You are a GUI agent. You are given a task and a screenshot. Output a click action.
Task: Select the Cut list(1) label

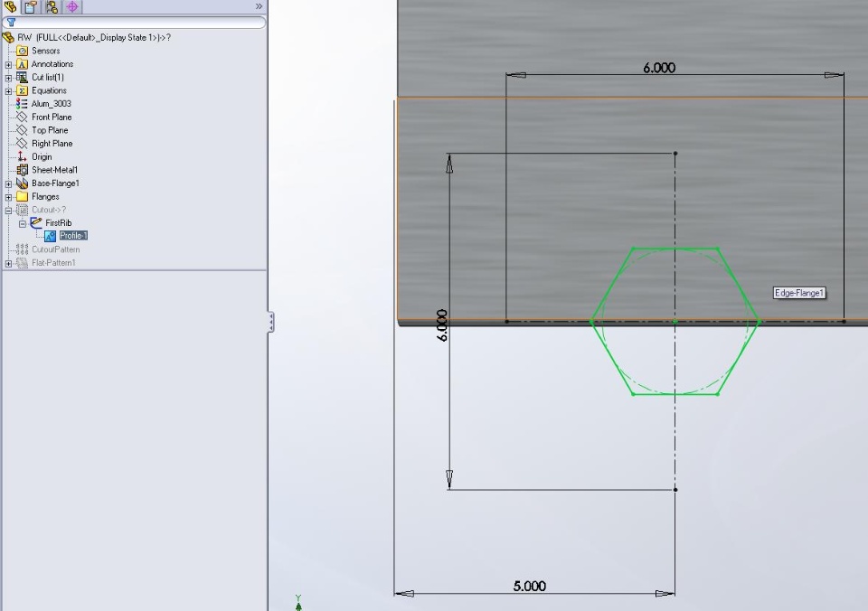[x=48, y=78]
